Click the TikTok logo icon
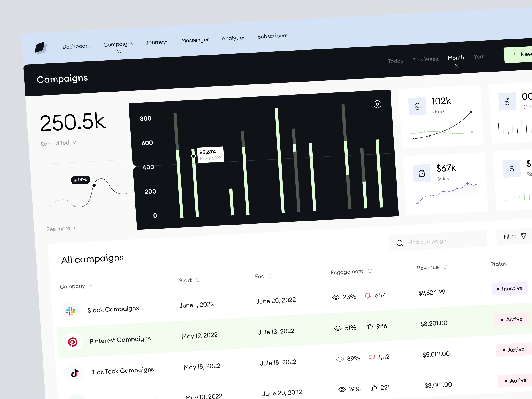The image size is (532, 399). coord(74,373)
